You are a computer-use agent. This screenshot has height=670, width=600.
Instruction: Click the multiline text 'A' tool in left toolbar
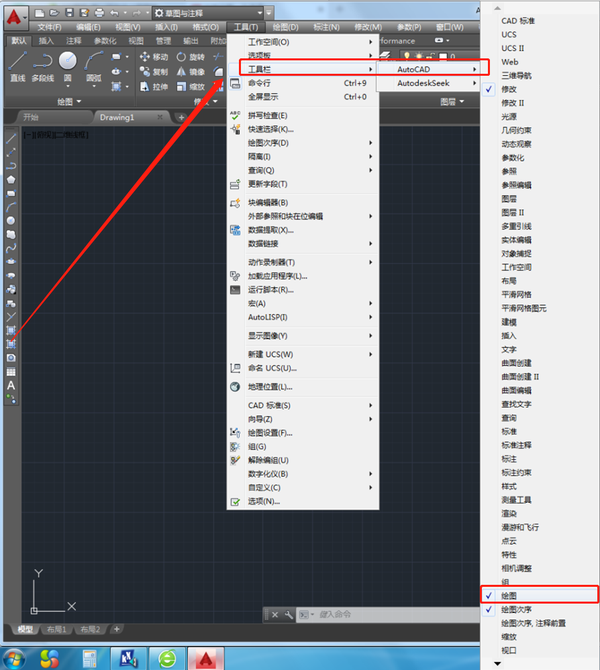[11, 385]
